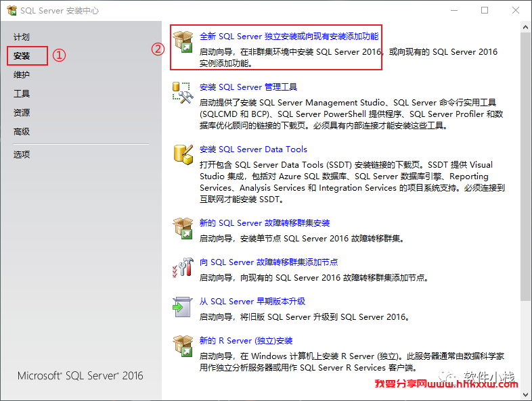Click 向 SQL Server 故障转移群集添加节点 link
Viewport: 532px width, 401px height.
(x=269, y=262)
